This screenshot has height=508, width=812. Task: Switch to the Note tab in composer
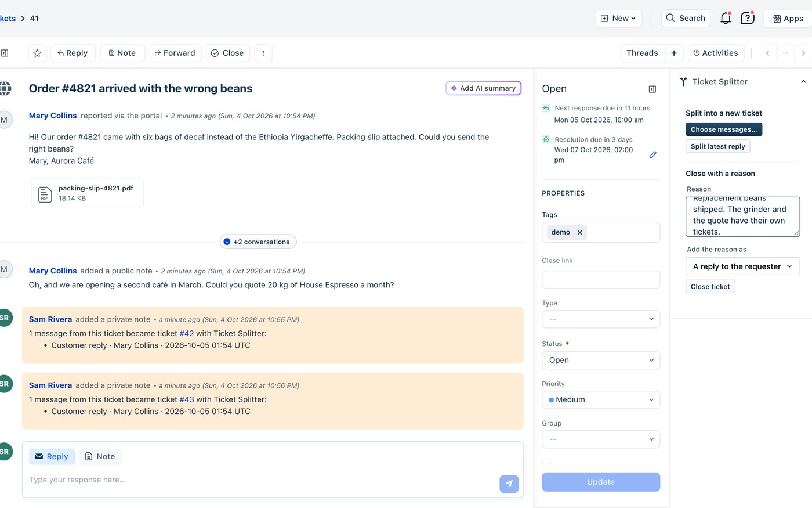coord(100,456)
